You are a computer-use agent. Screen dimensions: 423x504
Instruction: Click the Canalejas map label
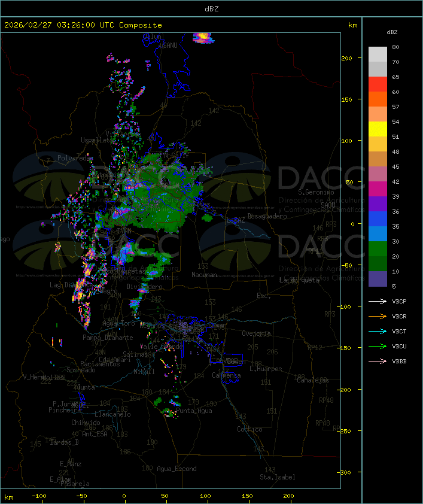coord(313,380)
